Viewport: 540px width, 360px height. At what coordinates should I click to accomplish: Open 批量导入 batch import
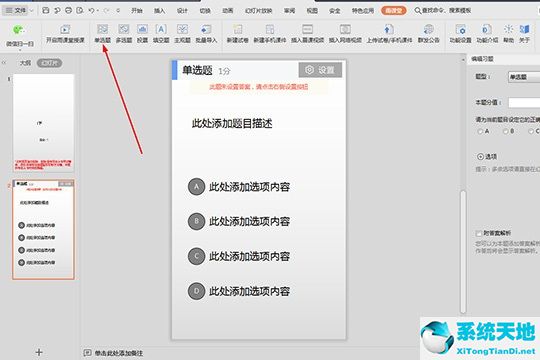(x=206, y=34)
